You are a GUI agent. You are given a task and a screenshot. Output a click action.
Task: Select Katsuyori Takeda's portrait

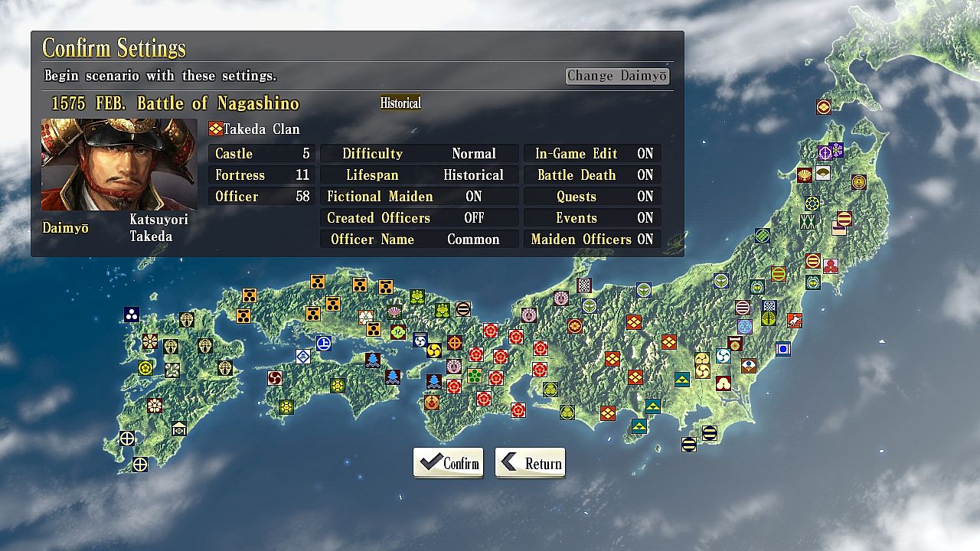[119, 164]
